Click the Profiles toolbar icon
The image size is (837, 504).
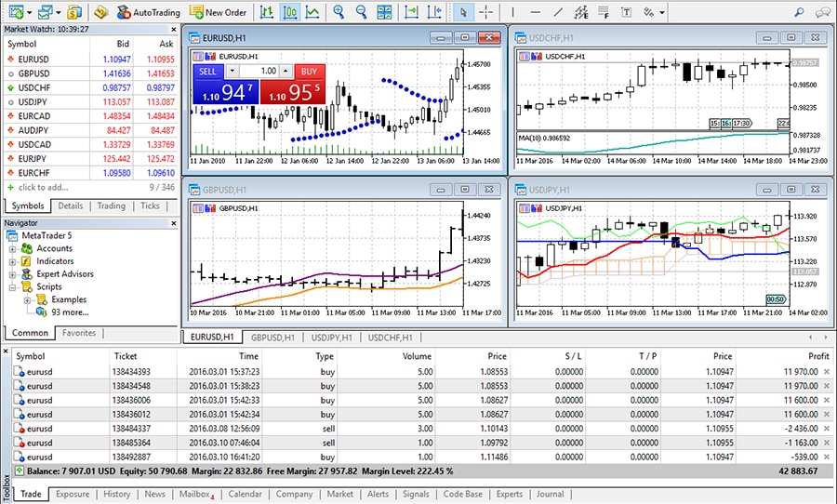tap(46, 12)
